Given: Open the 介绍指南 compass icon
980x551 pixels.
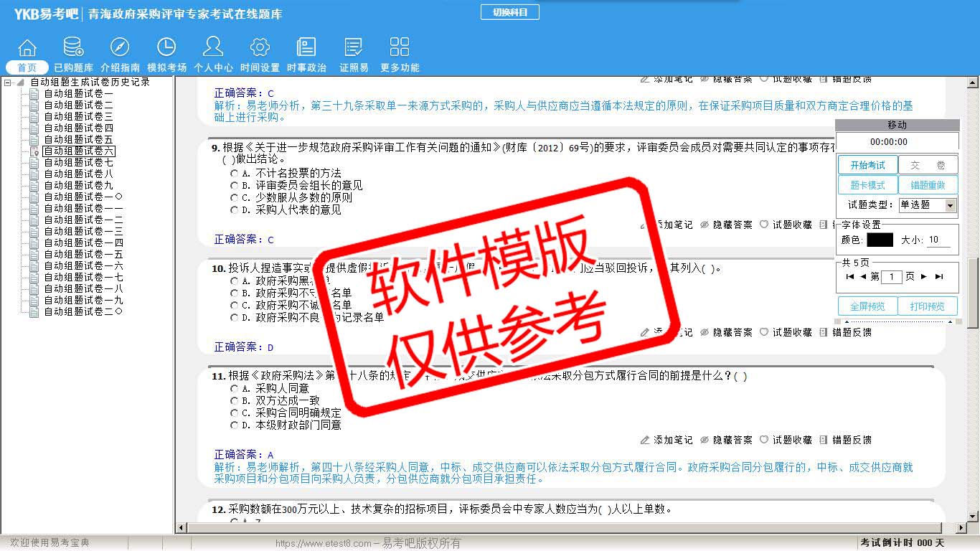Looking at the screenshot, I should click(120, 48).
